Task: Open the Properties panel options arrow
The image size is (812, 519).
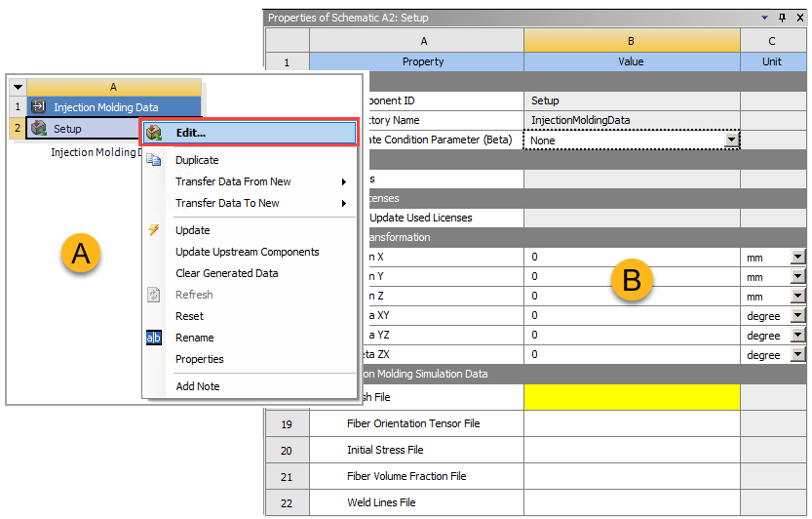Action: click(764, 18)
